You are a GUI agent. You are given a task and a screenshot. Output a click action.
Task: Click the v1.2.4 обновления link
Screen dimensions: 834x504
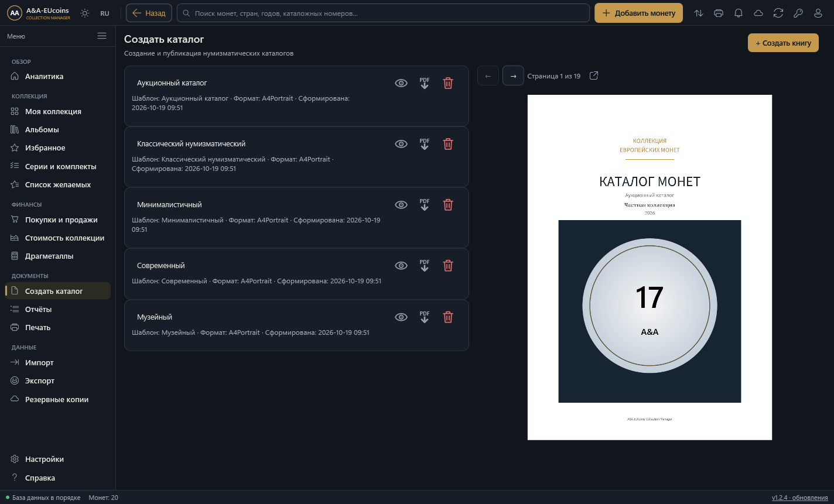800,498
